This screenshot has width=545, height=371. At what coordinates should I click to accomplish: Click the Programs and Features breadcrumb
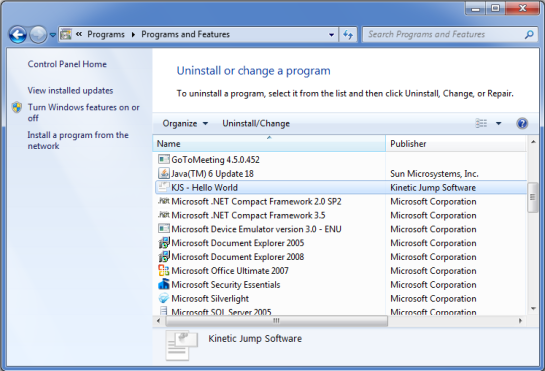pyautogui.click(x=185, y=34)
